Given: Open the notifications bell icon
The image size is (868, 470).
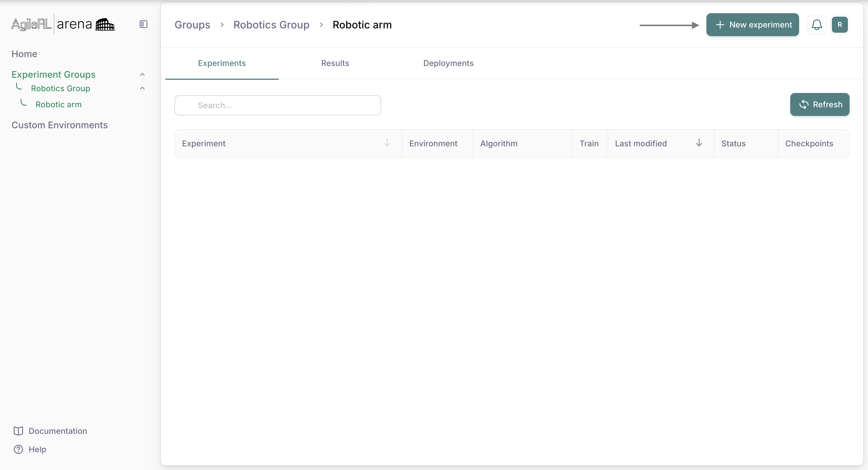Looking at the screenshot, I should (x=817, y=25).
